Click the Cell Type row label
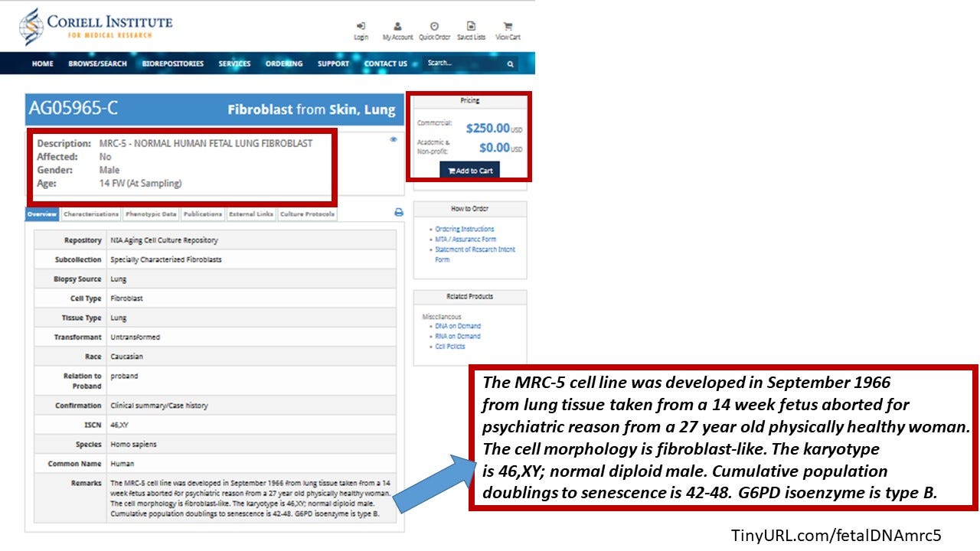 86,298
